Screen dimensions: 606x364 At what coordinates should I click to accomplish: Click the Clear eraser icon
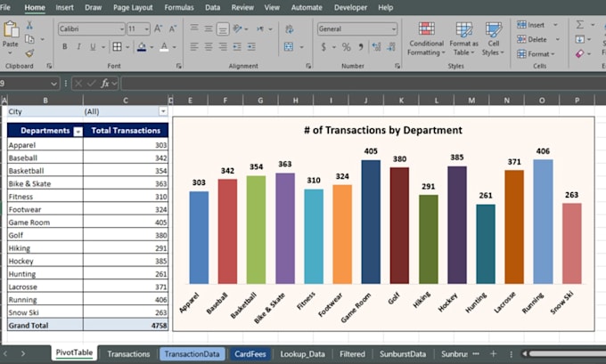[x=580, y=54]
